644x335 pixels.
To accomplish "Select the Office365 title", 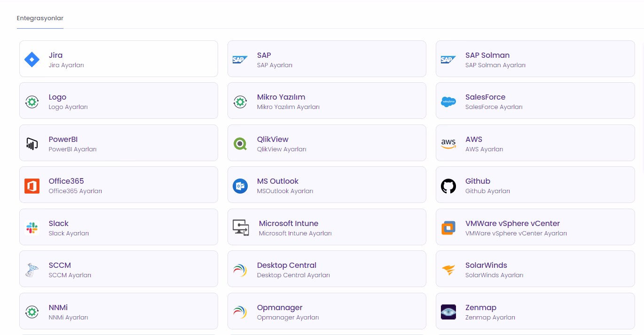I will [x=66, y=181].
